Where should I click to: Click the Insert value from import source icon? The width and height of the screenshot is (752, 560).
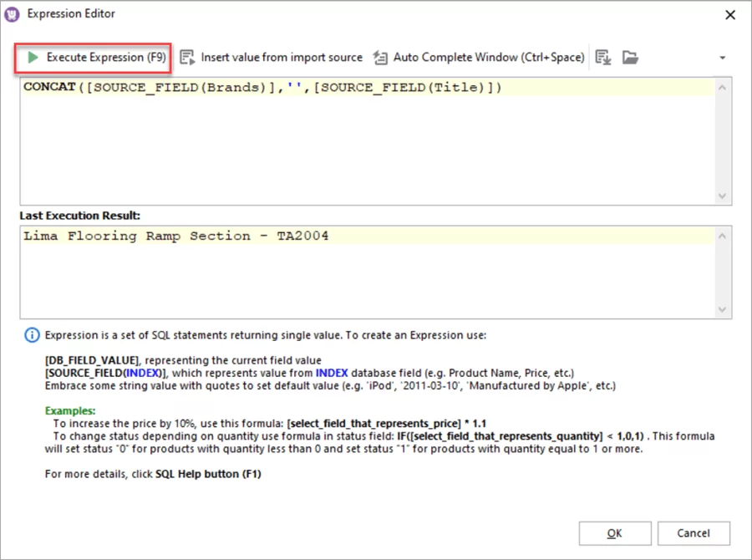point(187,57)
